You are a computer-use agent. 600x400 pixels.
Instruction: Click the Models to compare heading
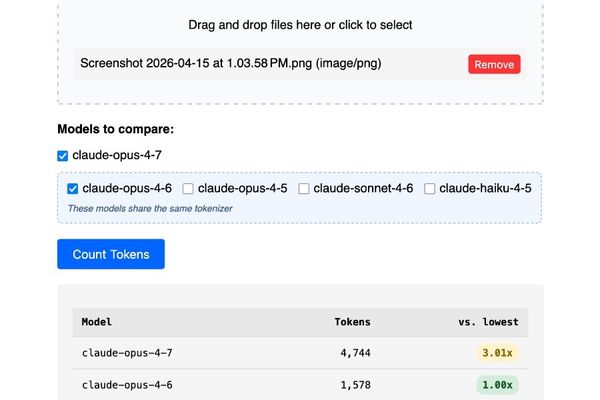pos(116,129)
